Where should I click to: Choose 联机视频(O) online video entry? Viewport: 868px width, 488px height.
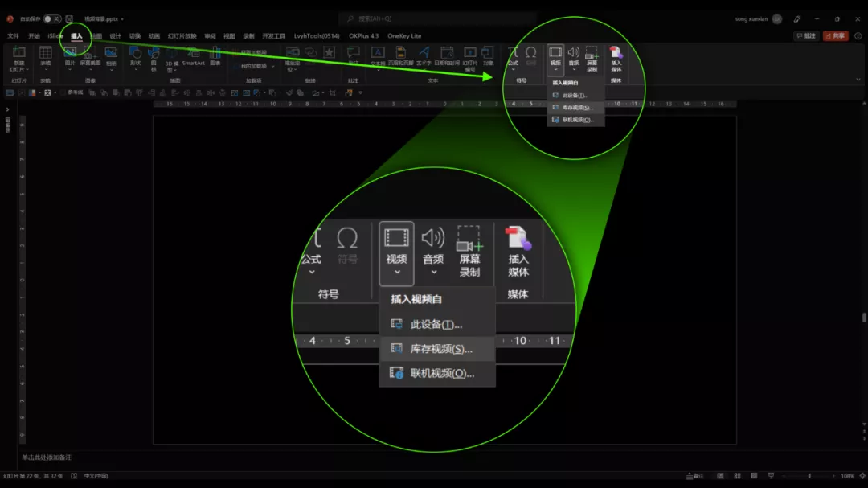(575, 120)
